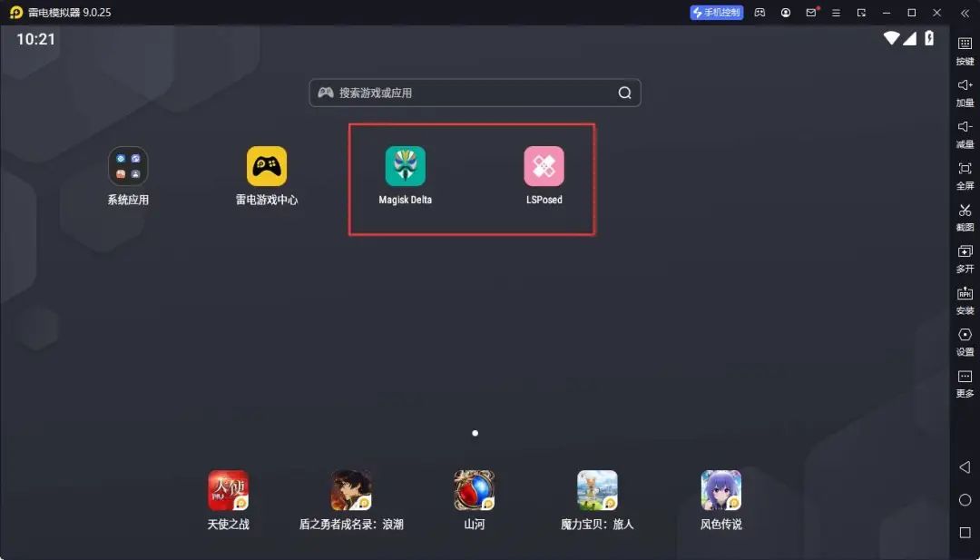Maximize the emulator window
Screen dimensions: 980x560
coord(911,13)
